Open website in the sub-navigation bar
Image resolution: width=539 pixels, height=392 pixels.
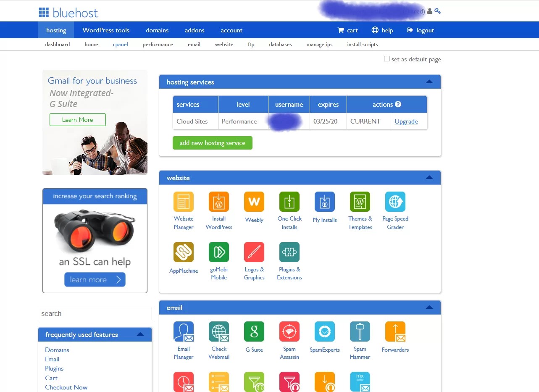pyautogui.click(x=224, y=45)
